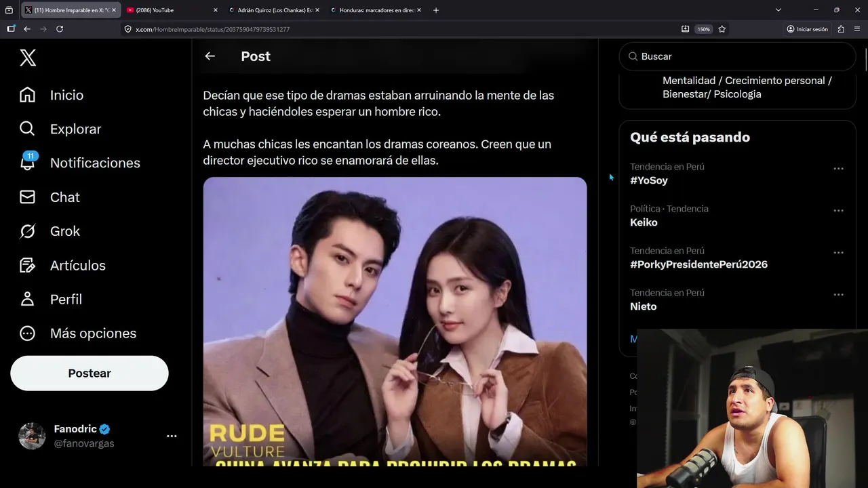Click the Artículos document icon
Image resolution: width=868 pixels, height=488 pixels.
tap(27, 265)
